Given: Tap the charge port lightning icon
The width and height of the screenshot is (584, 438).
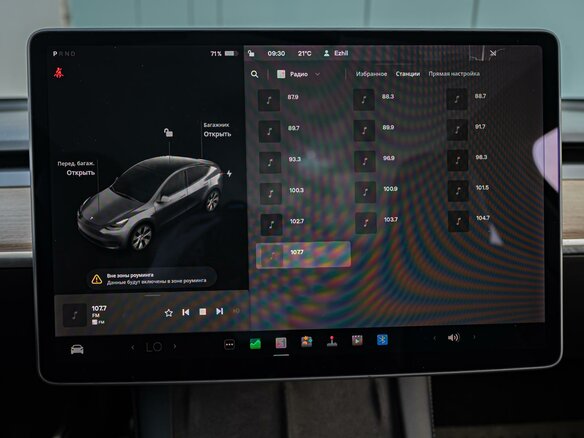Looking at the screenshot, I should tap(229, 174).
